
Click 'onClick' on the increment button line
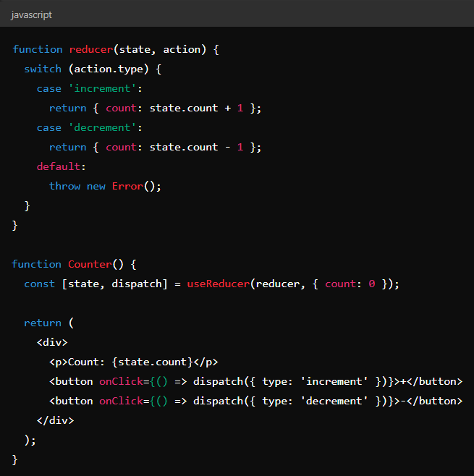[121, 381]
